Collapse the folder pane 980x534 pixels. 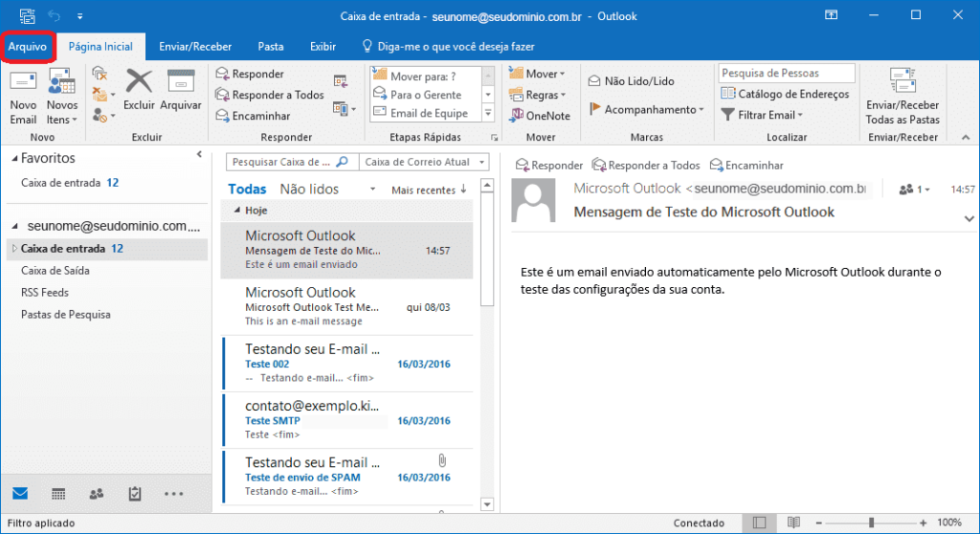point(199,154)
